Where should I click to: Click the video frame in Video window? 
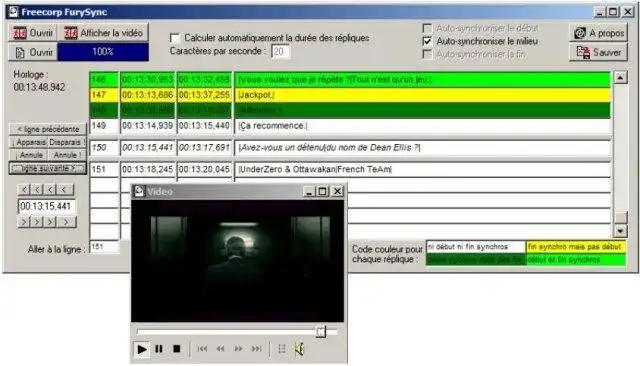pos(238,261)
